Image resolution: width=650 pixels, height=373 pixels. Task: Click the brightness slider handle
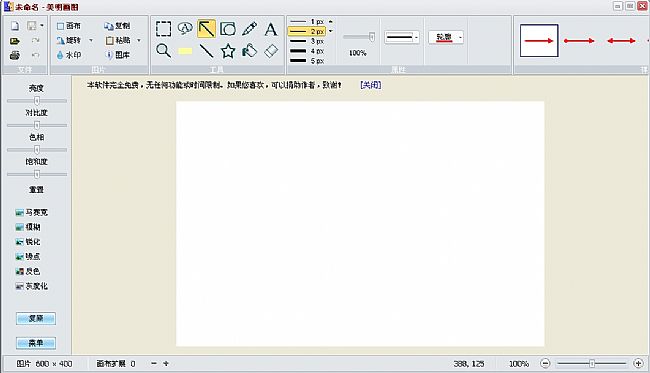37,101
